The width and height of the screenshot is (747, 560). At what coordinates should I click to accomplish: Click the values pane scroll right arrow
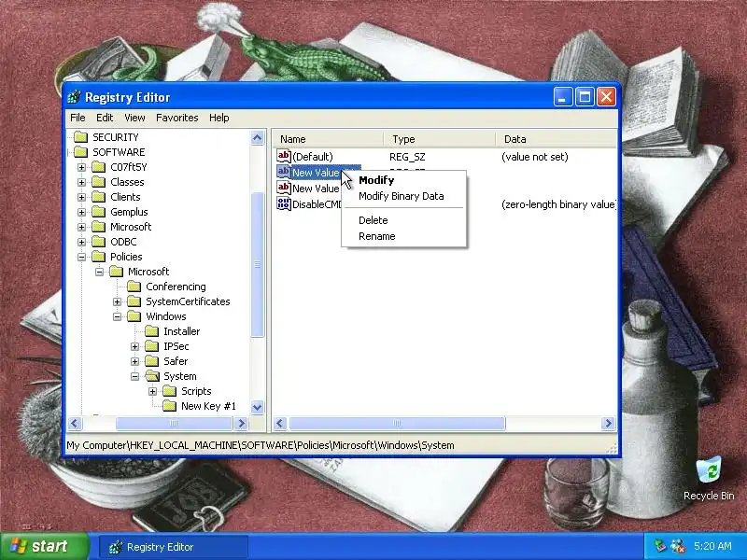608,424
